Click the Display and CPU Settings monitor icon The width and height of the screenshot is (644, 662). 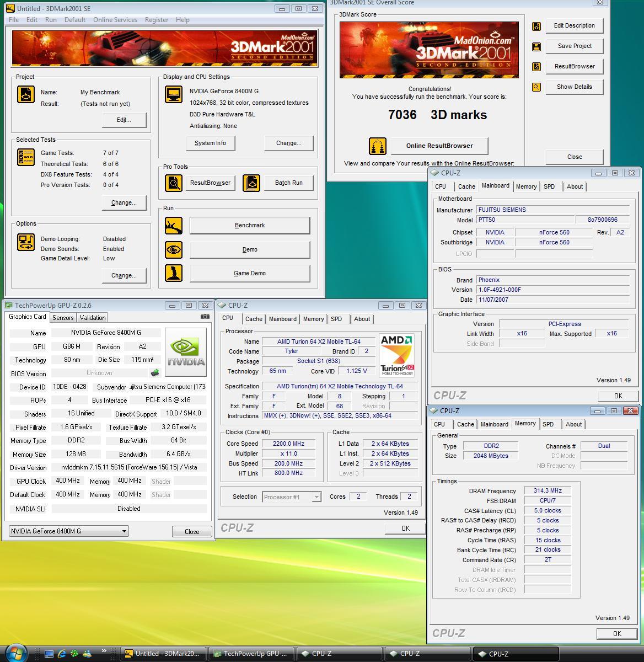[174, 94]
